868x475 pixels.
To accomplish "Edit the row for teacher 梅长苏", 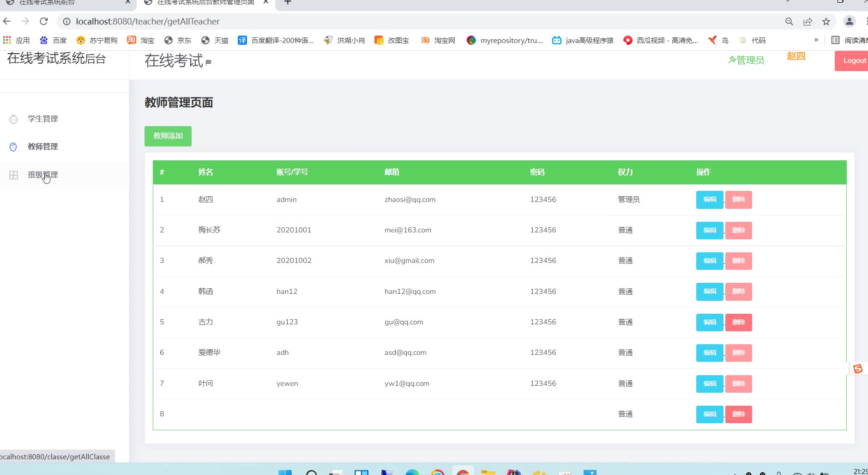I will pyautogui.click(x=710, y=230).
